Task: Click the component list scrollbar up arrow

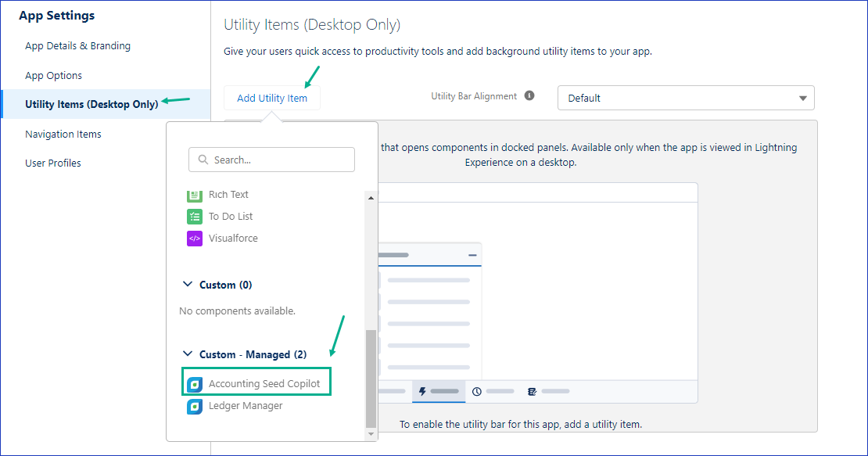Action: (371, 198)
